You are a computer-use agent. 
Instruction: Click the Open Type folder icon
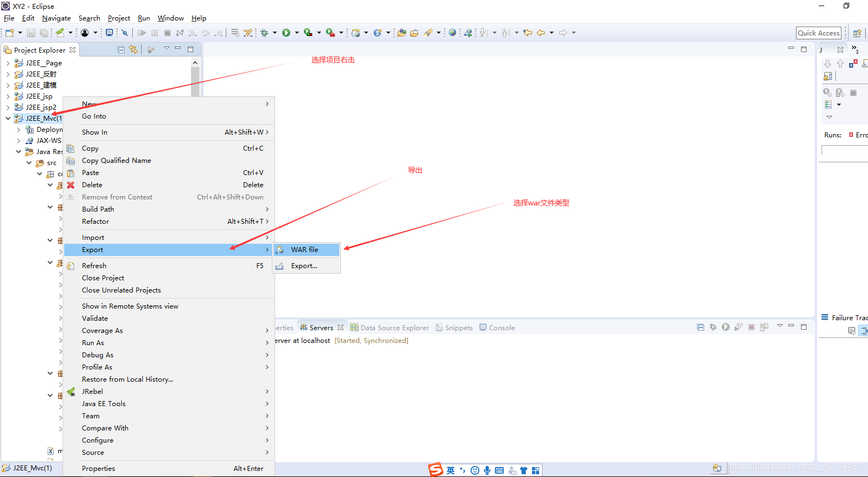coord(402,33)
